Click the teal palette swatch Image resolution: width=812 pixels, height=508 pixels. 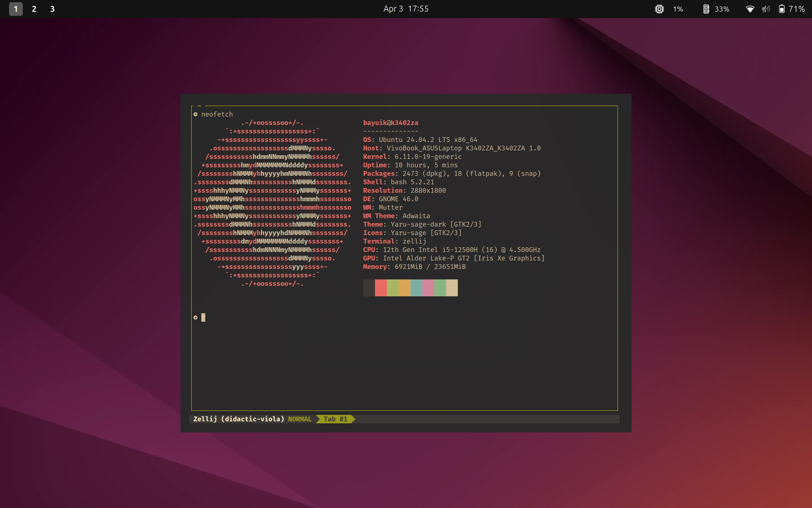(416, 288)
